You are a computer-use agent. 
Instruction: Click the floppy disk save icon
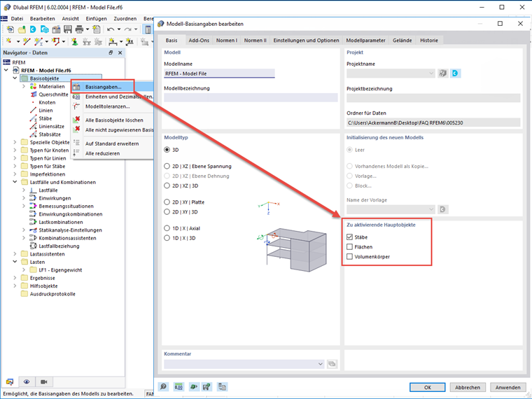(68, 29)
